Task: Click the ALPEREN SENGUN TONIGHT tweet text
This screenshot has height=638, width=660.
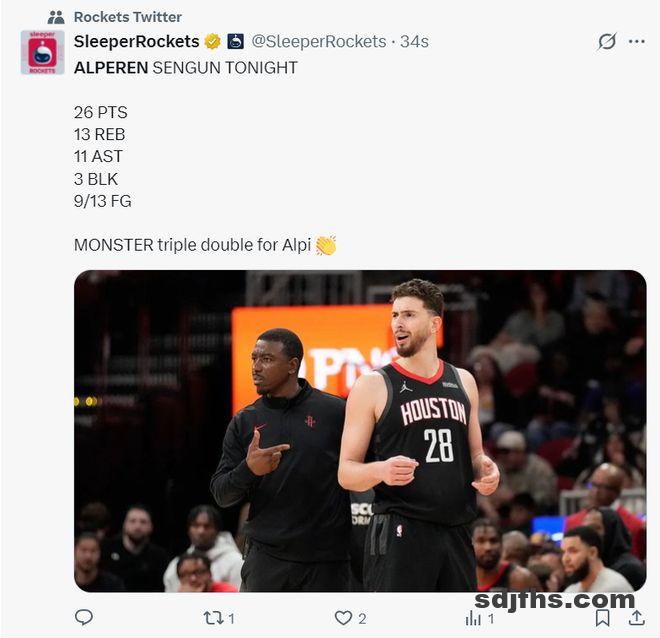Action: 186,67
